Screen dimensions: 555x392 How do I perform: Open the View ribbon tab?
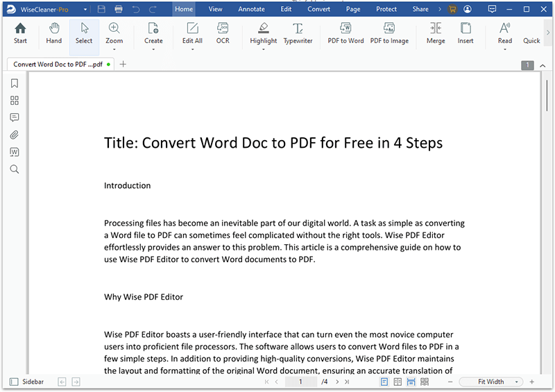(215, 9)
